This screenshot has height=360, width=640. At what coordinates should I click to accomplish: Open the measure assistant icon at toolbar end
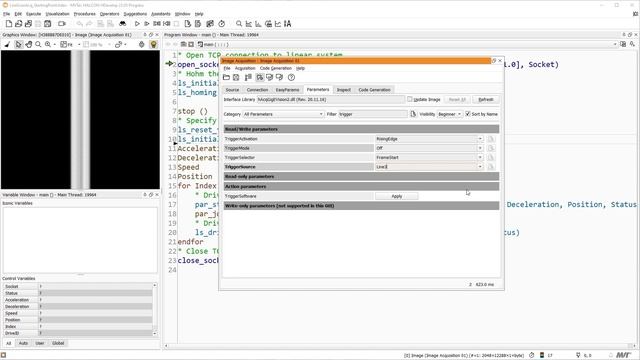coord(288,24)
